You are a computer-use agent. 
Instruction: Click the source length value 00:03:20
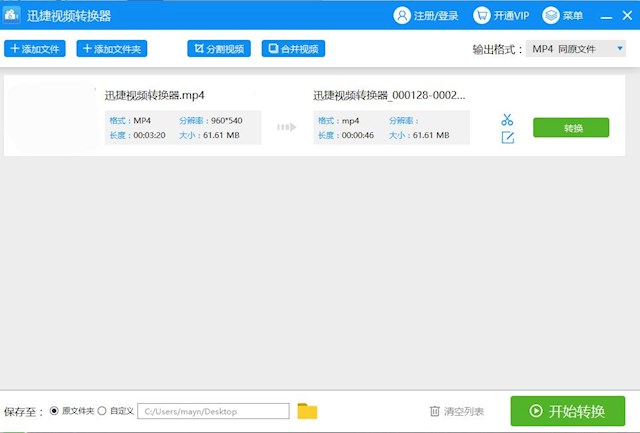pos(149,135)
